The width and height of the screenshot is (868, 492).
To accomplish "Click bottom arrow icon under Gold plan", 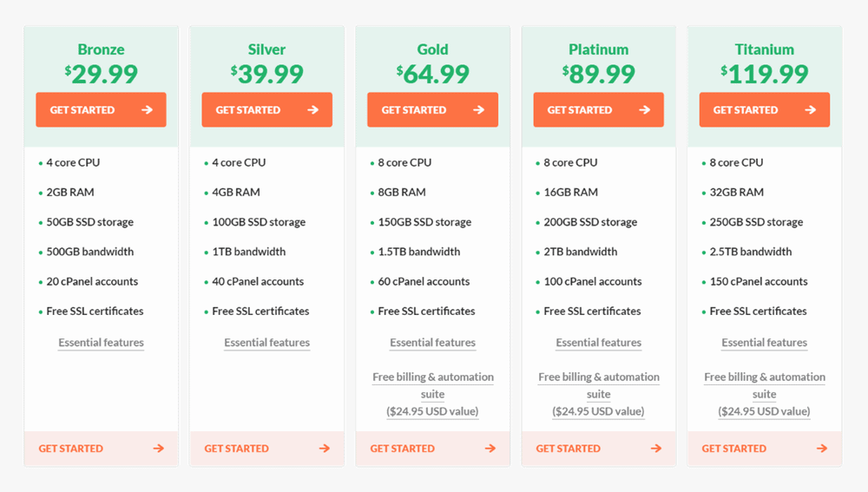I will (490, 449).
